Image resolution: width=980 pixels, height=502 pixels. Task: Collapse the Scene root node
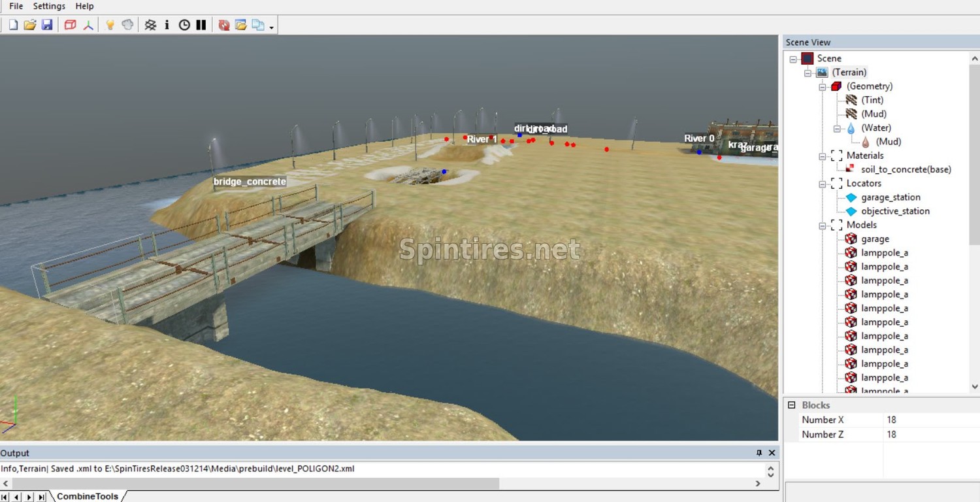click(x=793, y=59)
